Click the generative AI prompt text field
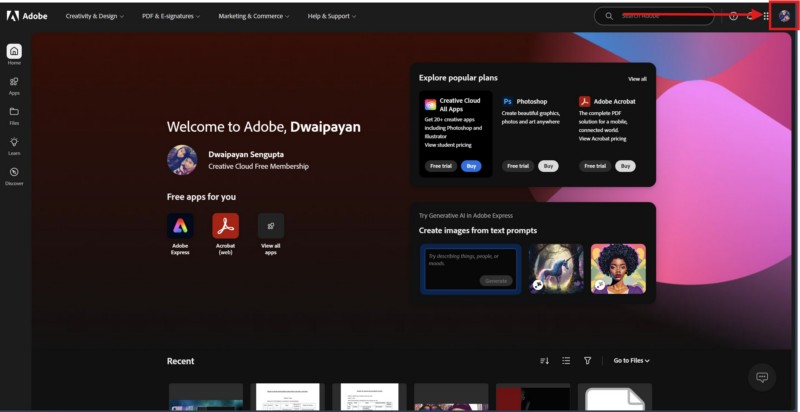This screenshot has height=412, width=800. 470,262
